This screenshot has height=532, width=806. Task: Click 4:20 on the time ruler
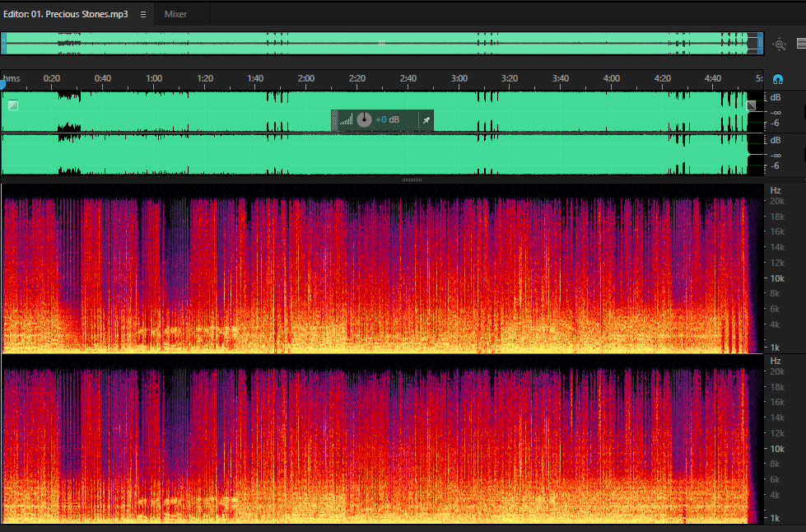click(x=663, y=78)
